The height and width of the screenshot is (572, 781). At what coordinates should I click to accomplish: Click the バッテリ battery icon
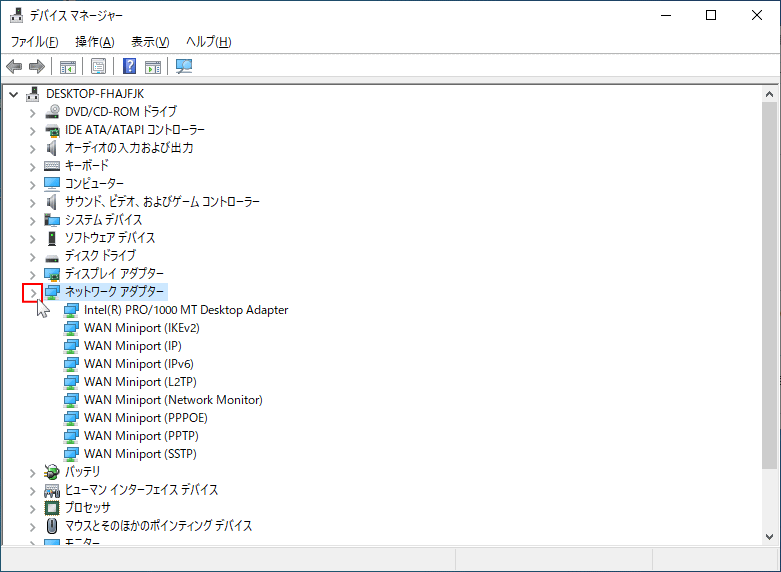tap(52, 471)
